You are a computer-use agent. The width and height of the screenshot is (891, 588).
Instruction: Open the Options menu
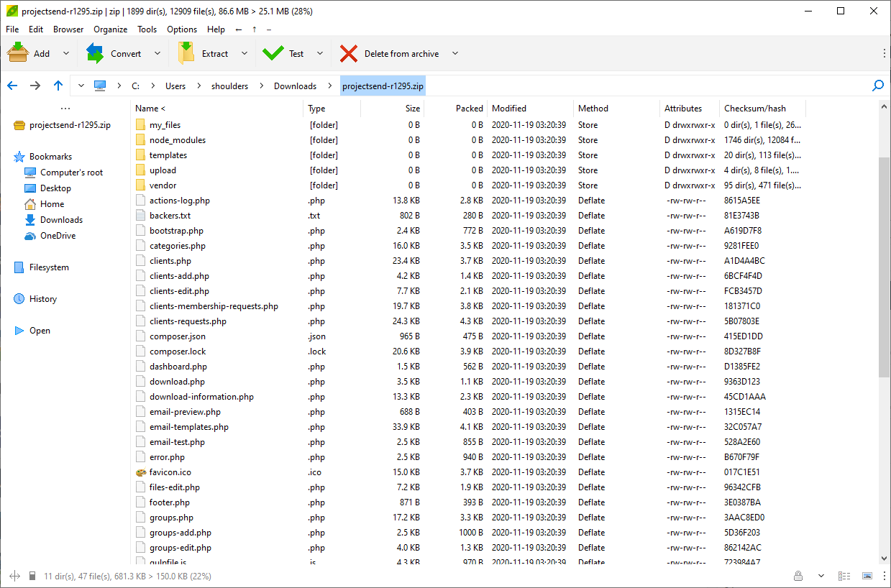181,29
